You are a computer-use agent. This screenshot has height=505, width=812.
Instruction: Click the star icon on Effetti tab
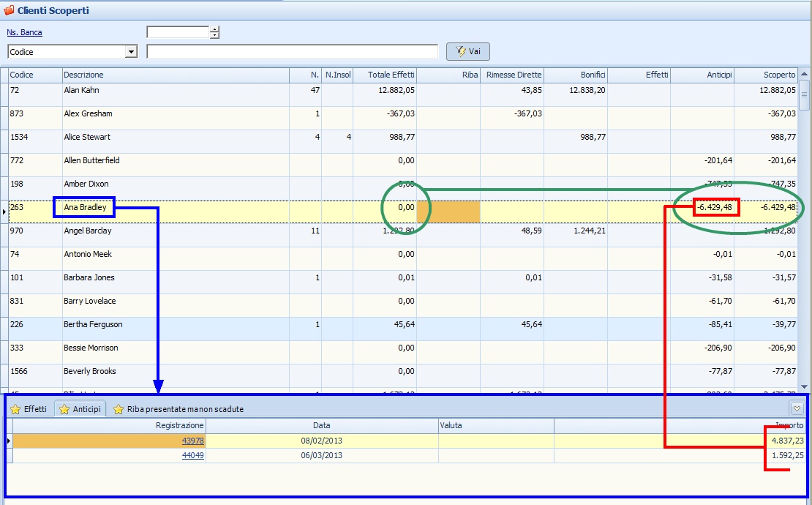coord(15,409)
